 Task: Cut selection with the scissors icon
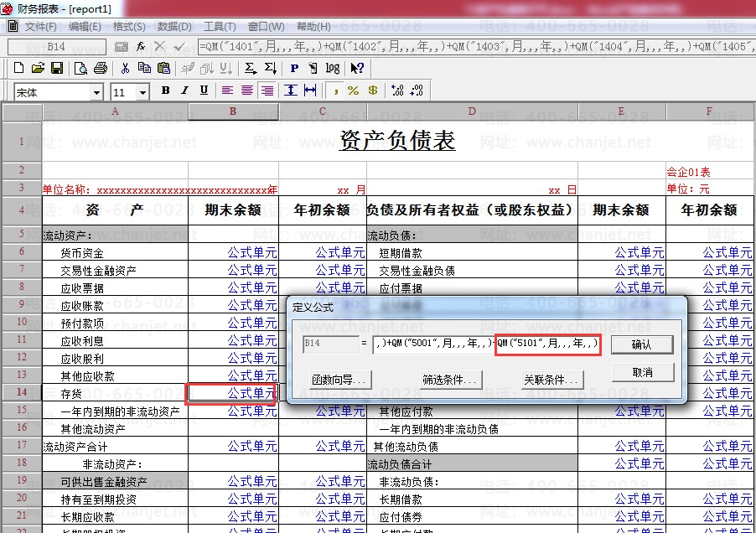126,68
